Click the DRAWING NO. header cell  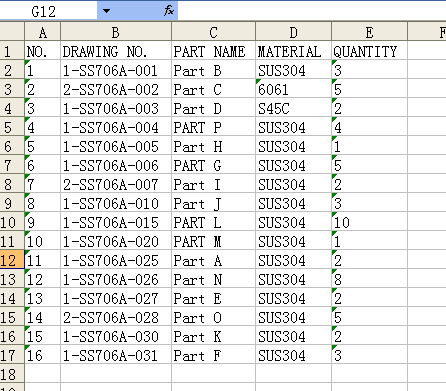click(116, 51)
